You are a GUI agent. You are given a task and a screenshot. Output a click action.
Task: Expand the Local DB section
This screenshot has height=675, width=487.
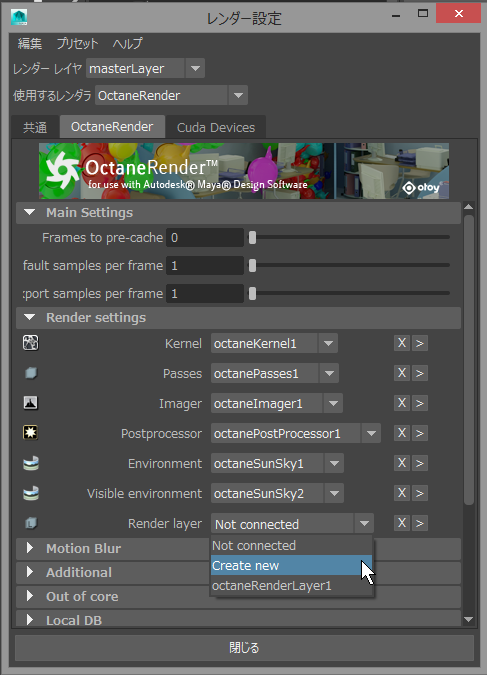click(x=29, y=620)
